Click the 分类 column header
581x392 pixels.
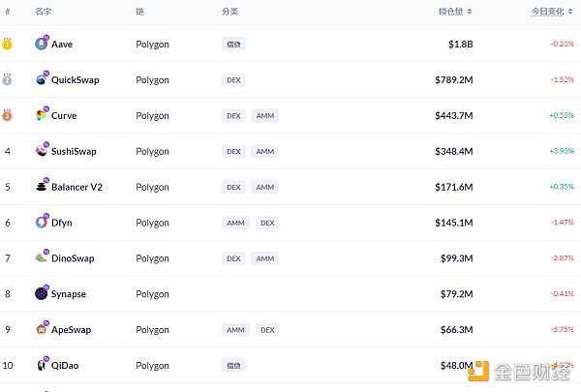click(229, 12)
